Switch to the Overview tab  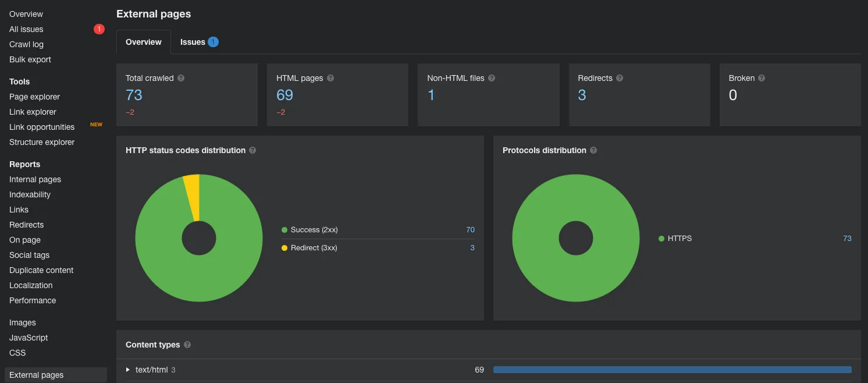[144, 42]
